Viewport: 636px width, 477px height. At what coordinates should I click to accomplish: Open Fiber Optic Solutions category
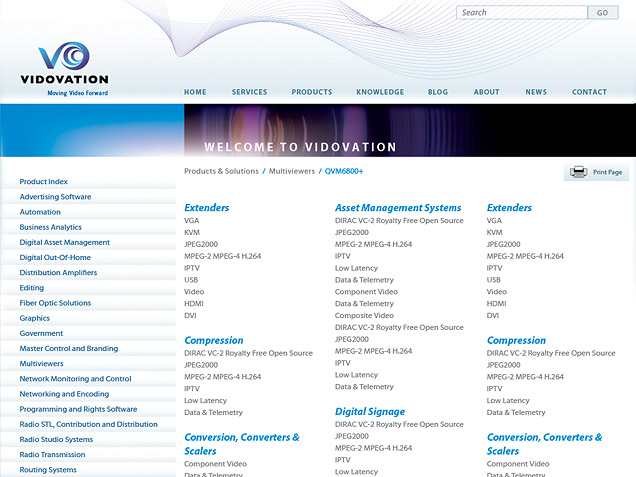coord(55,303)
